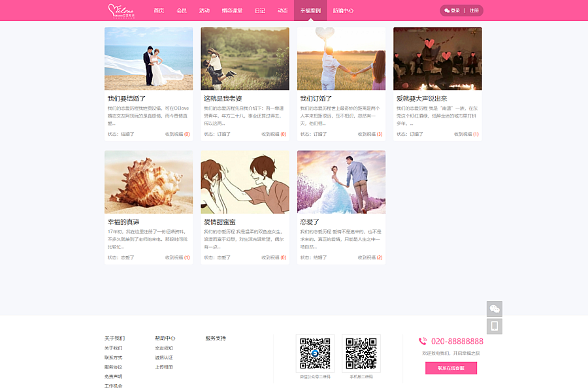Open the story titled 恋爱了
The height and width of the screenshot is (392, 588).
pyautogui.click(x=310, y=222)
